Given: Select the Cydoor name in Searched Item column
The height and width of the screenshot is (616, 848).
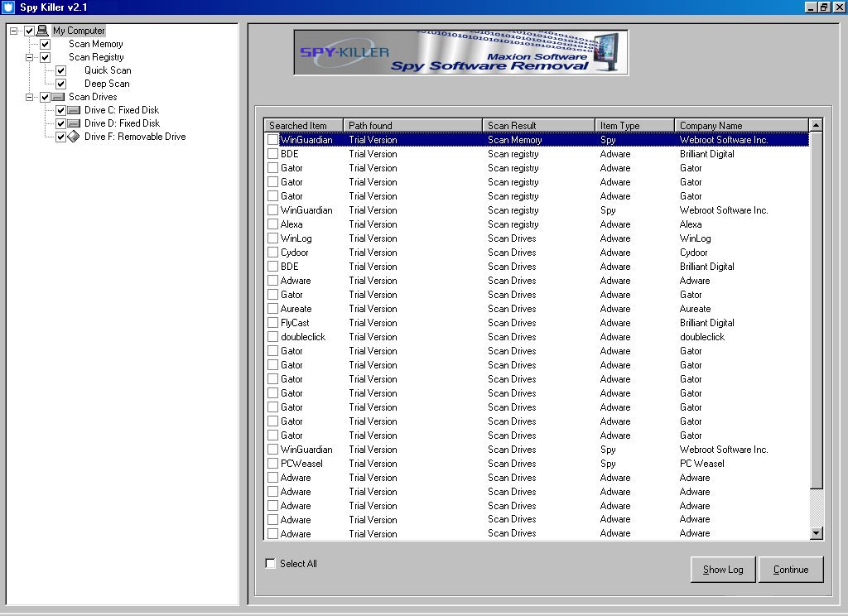Looking at the screenshot, I should (294, 253).
